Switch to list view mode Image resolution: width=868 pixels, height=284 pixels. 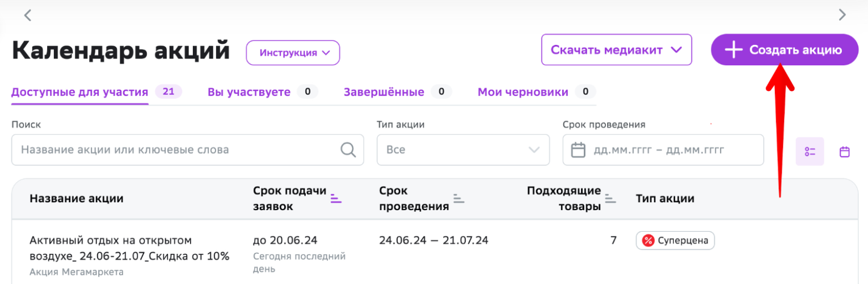(x=810, y=152)
